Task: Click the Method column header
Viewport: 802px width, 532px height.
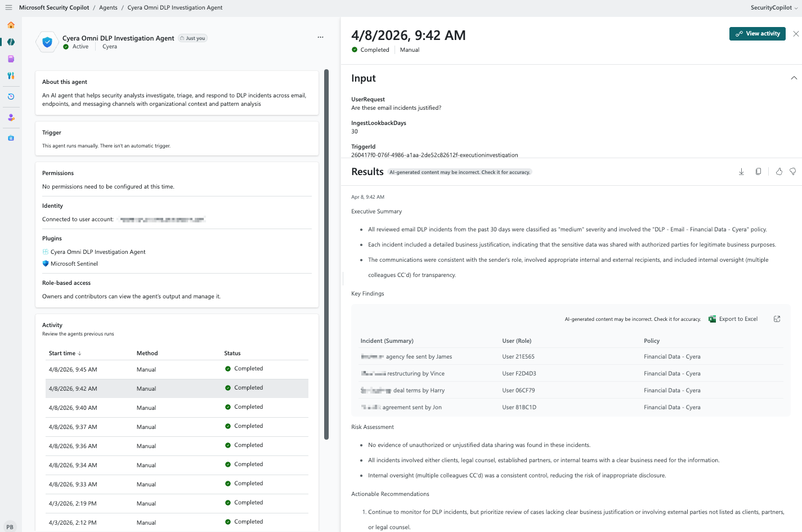Action: click(x=147, y=354)
